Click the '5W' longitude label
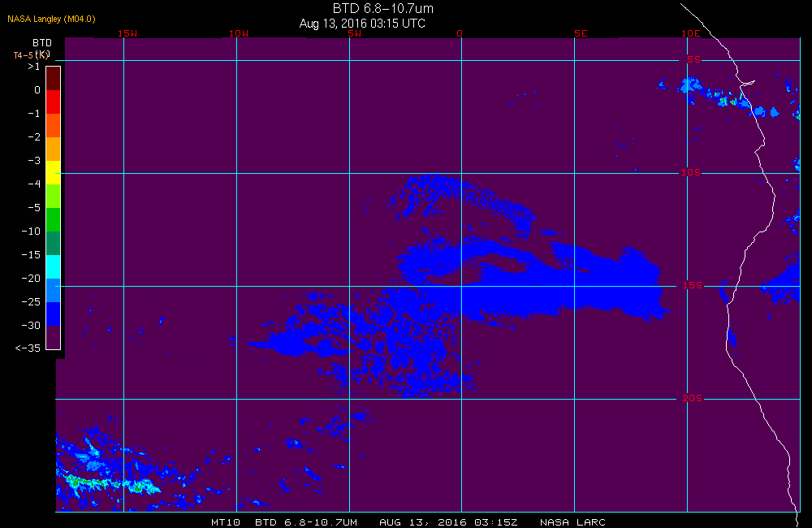Screen dimensions: 812x528 click(x=355, y=33)
